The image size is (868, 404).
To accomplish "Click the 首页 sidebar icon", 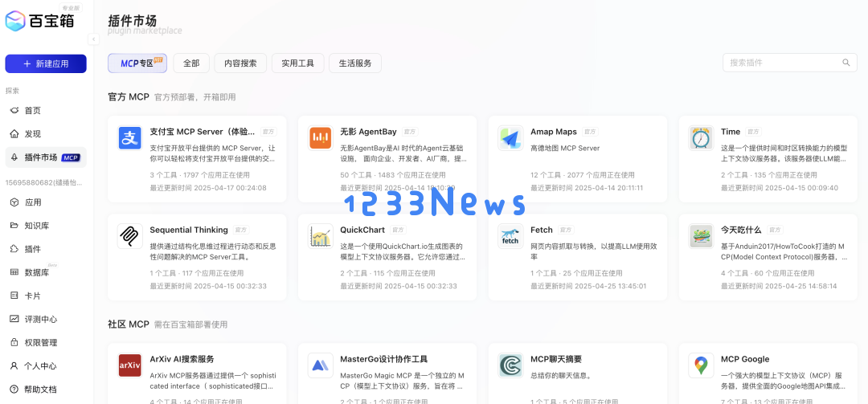I will (x=14, y=111).
